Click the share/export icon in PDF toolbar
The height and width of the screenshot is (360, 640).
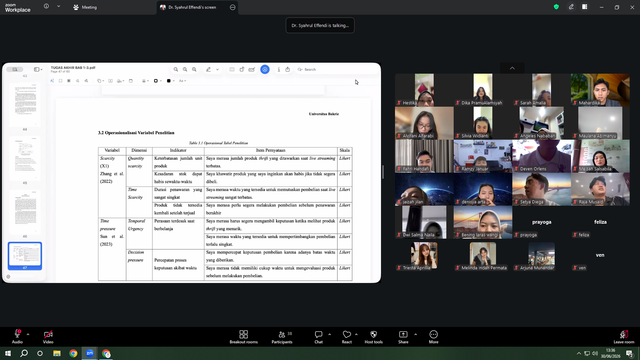click(288, 69)
